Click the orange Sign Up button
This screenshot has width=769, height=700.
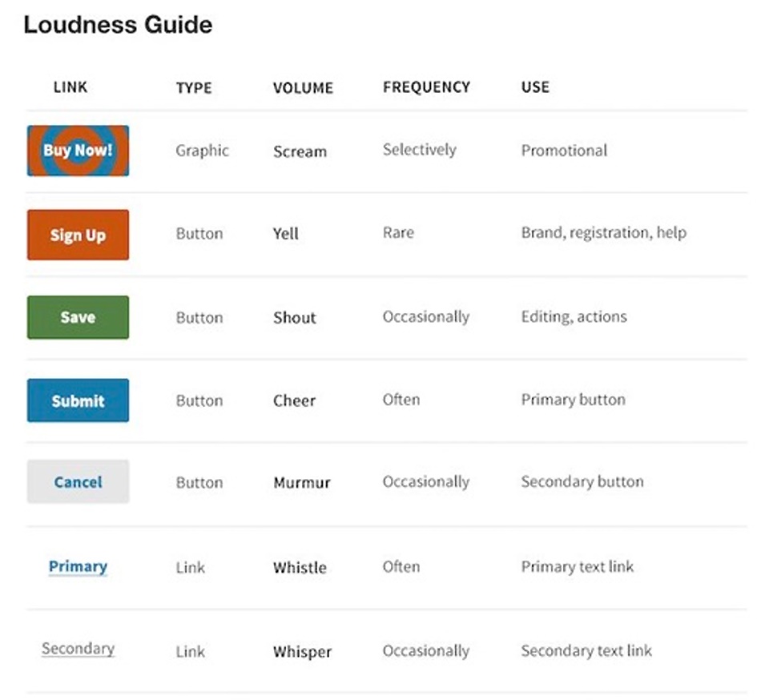click(x=78, y=235)
